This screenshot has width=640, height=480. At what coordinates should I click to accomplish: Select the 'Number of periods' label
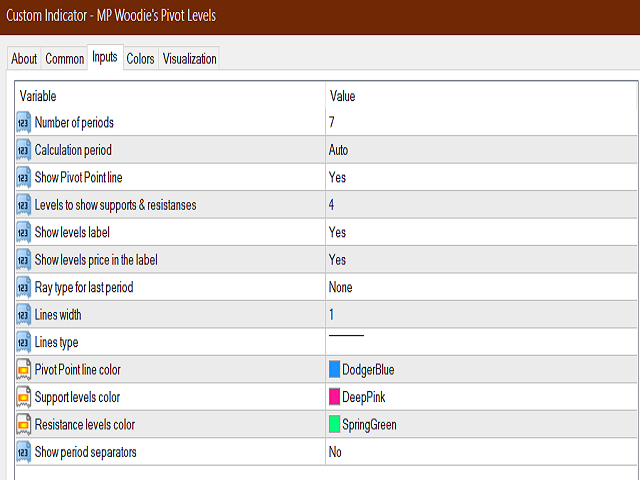tap(74, 122)
